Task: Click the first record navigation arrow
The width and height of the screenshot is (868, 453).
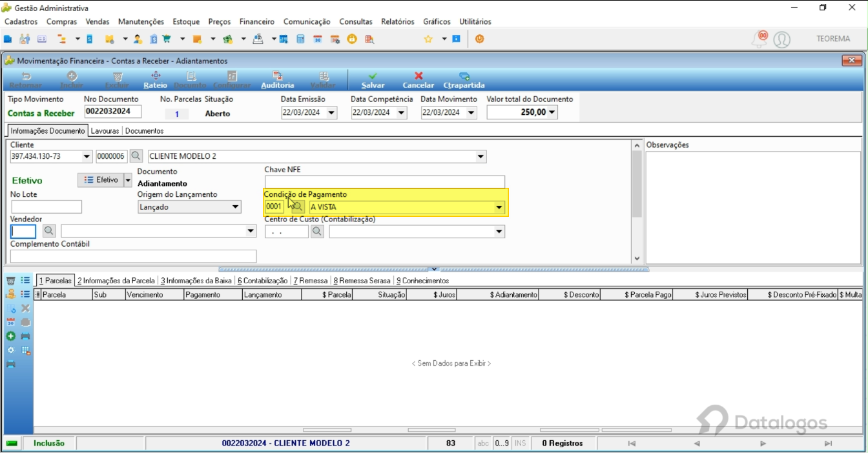Action: click(632, 443)
